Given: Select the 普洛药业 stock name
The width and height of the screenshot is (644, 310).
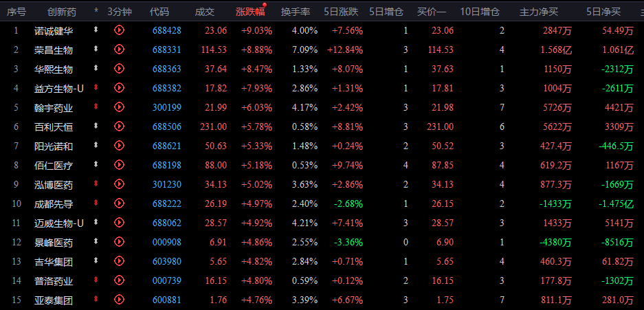Looking at the screenshot, I should coord(54,281).
